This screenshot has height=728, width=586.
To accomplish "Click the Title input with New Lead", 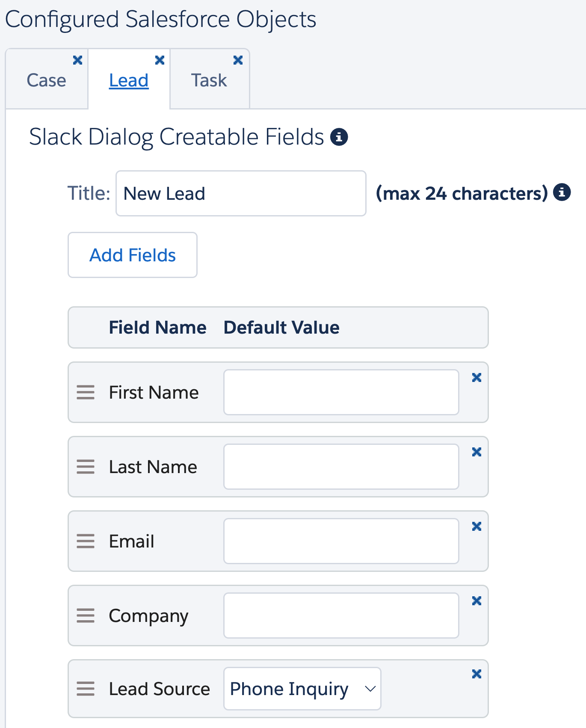I will coord(241,194).
